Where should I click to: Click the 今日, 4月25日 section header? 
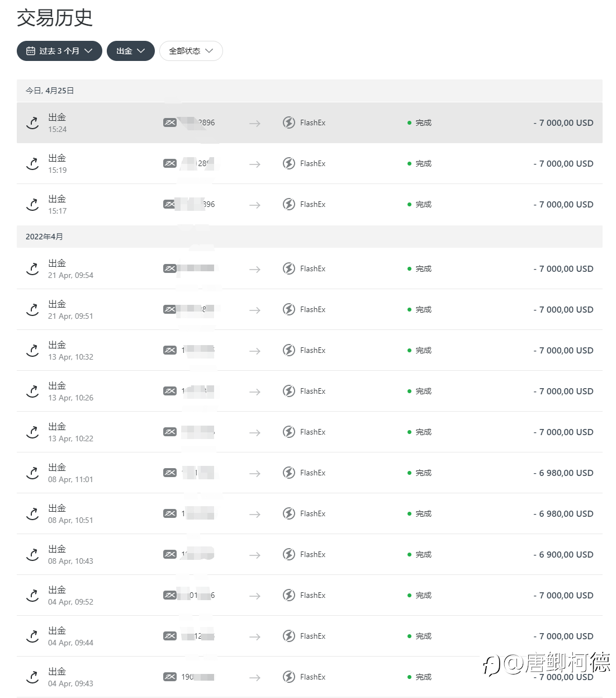[310, 91]
